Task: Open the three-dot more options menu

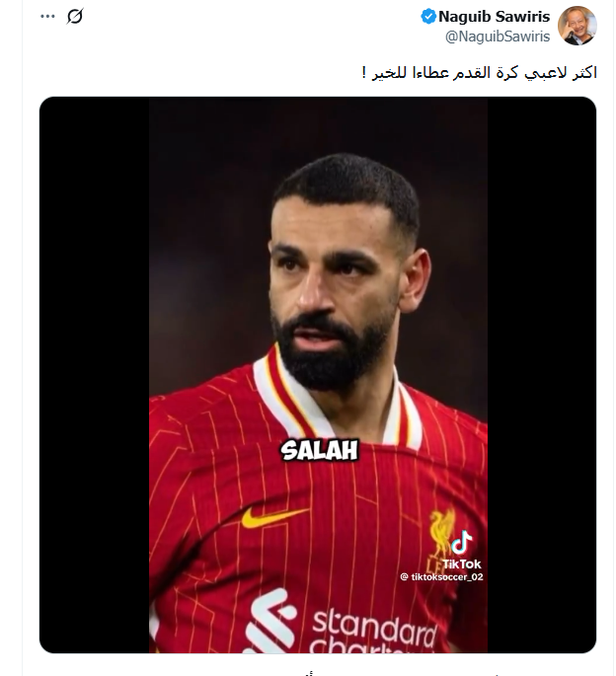Action: point(47,17)
